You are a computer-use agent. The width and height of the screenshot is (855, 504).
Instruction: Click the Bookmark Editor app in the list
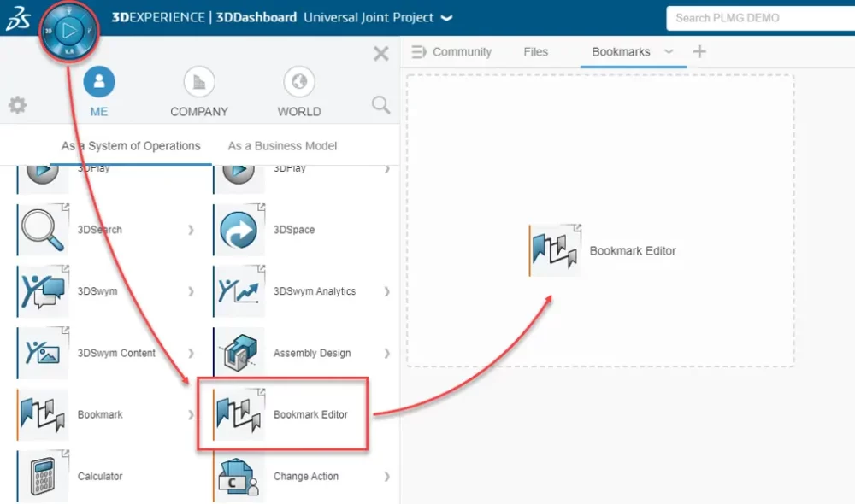(x=282, y=414)
